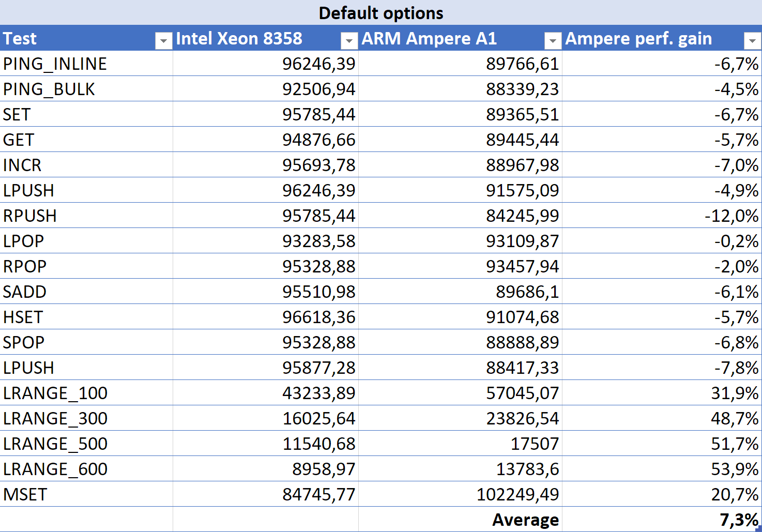Select Ampere value 89686,1
Viewport: 762px width, 532px height.
pyautogui.click(x=460, y=292)
